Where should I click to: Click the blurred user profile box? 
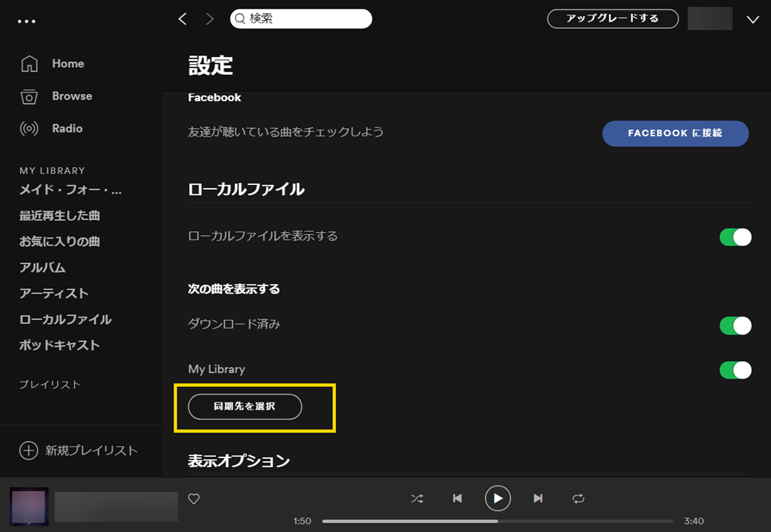(x=709, y=19)
